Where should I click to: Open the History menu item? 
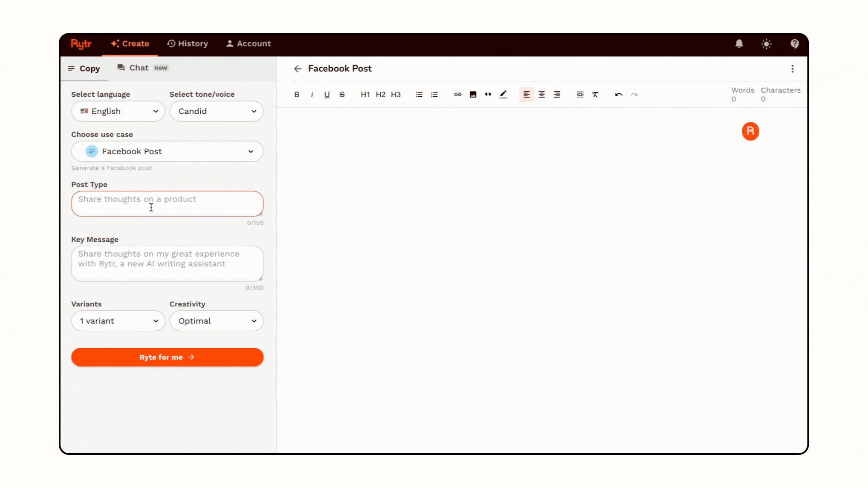[x=188, y=44]
